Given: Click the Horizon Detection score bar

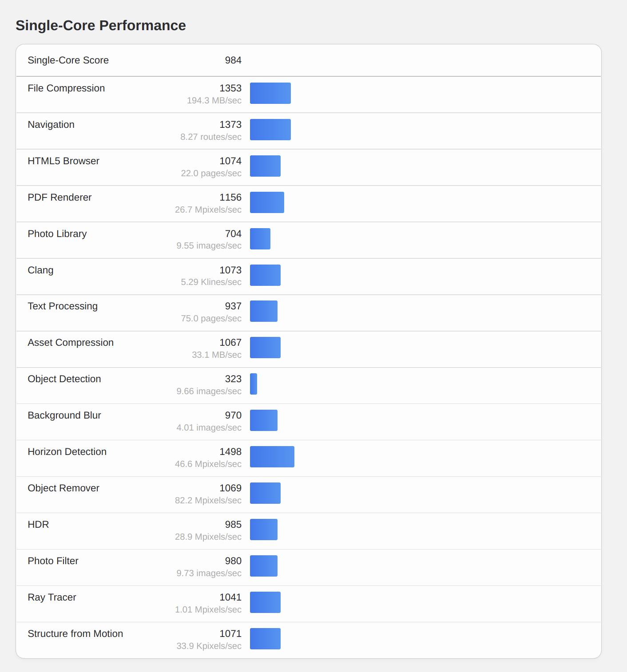Looking at the screenshot, I should [272, 457].
